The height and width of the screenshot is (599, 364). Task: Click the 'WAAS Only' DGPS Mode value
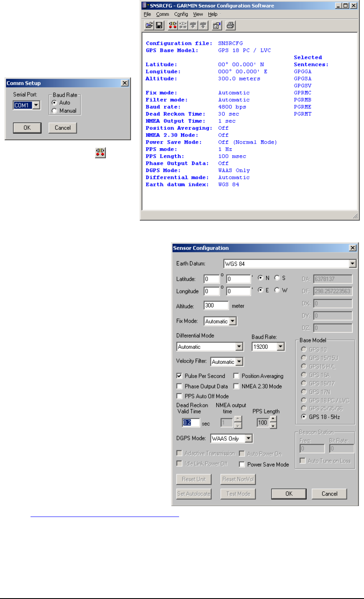point(234,170)
